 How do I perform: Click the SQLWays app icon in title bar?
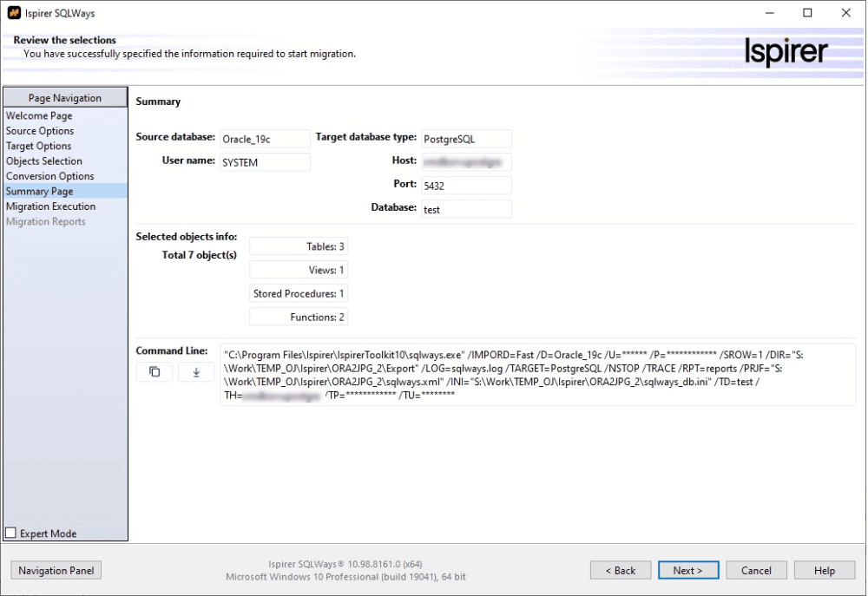(13, 13)
